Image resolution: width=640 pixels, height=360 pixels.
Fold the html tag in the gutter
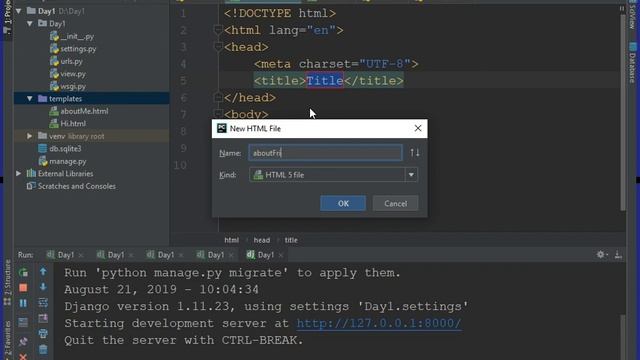(218, 30)
